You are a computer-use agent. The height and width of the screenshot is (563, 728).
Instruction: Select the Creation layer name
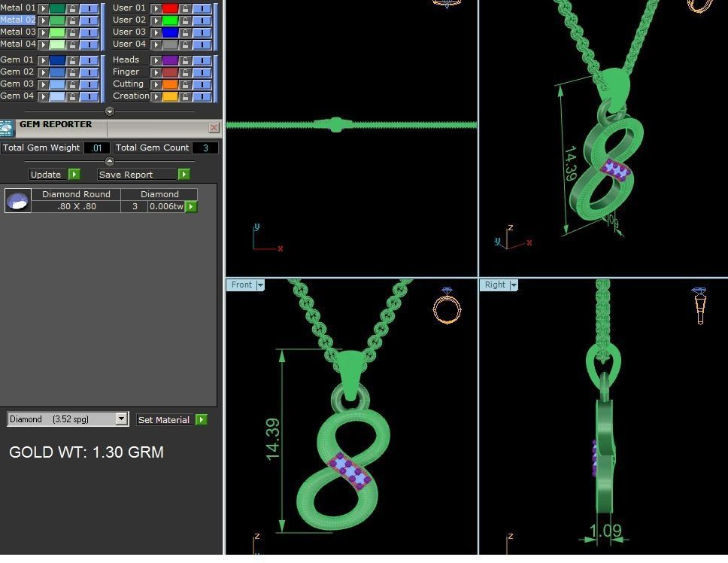click(131, 96)
